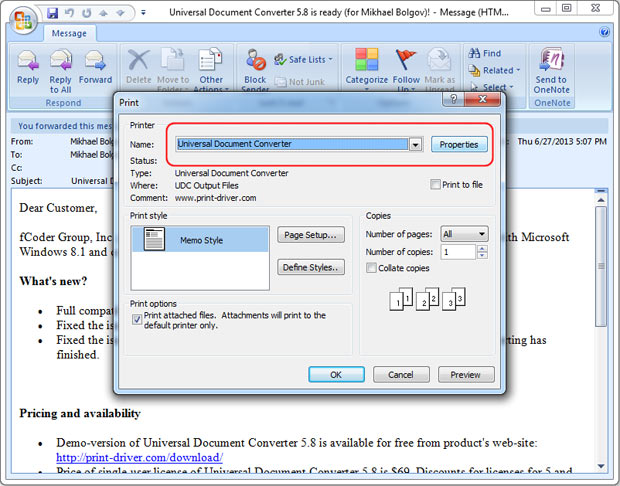620x486 pixels.
Task: Click the message body vertical scrollbar thumb
Action: 601,266
